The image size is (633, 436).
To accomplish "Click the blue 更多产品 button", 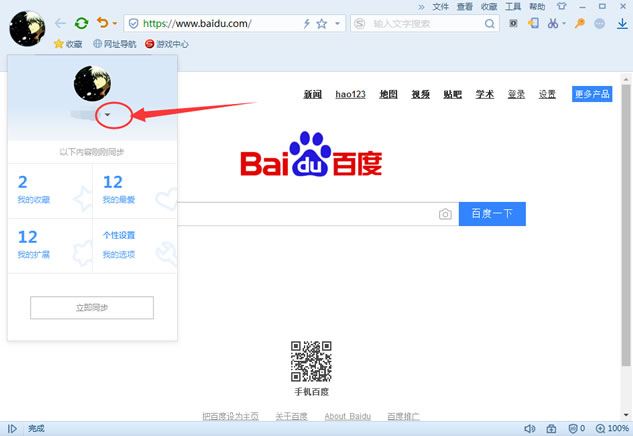I will point(592,94).
